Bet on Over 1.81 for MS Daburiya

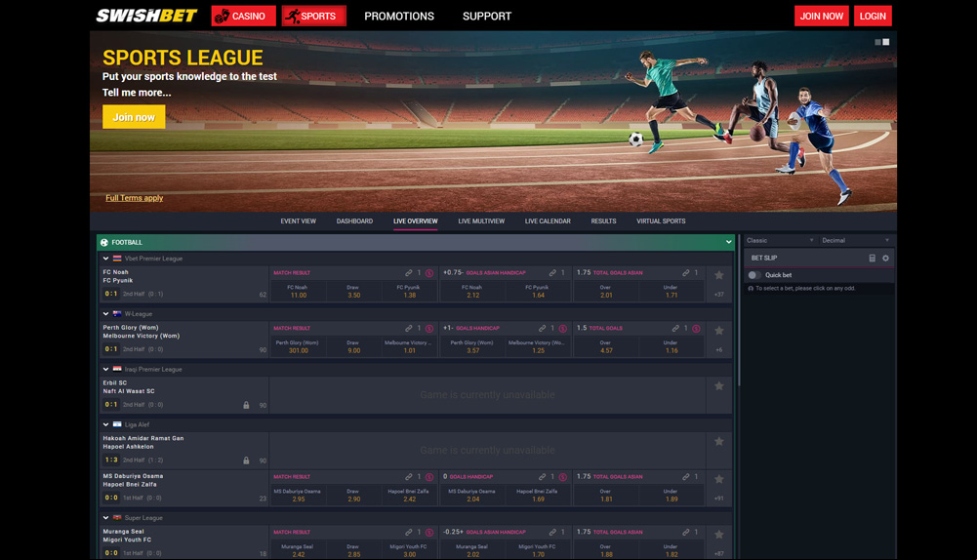click(x=606, y=496)
